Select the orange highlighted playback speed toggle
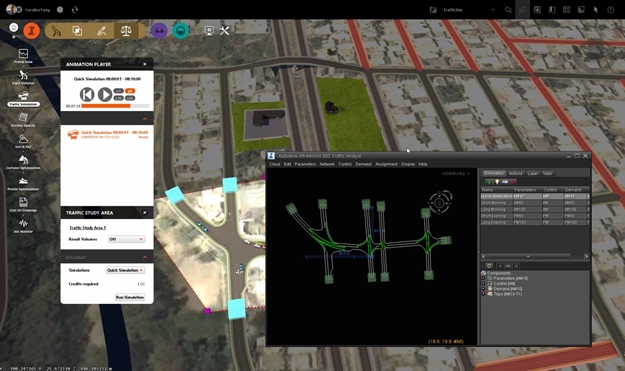The width and height of the screenshot is (625, 371). [x=130, y=91]
